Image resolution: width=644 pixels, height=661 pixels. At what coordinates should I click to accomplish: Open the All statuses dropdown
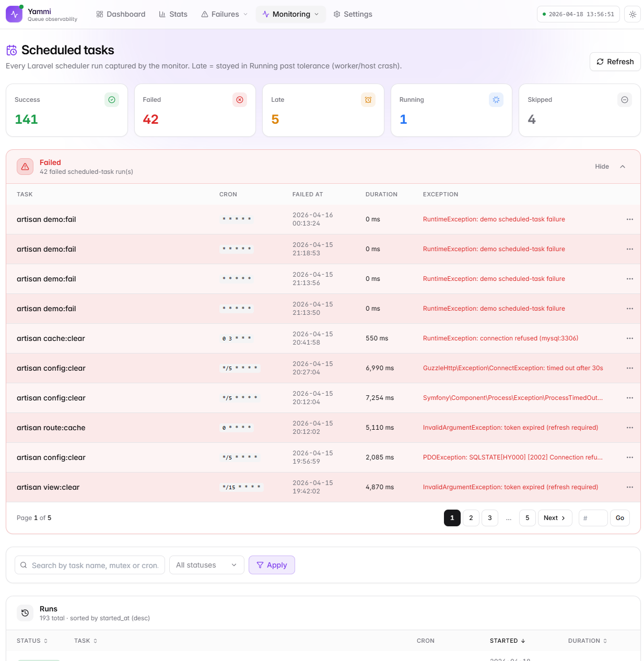click(207, 565)
